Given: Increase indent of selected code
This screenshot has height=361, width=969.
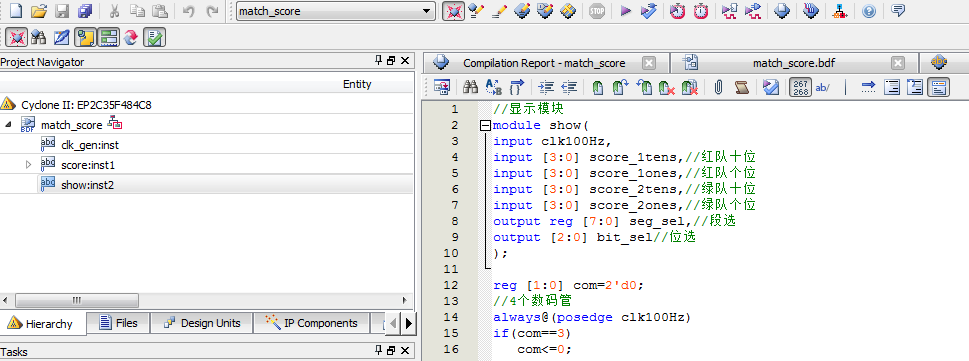Looking at the screenshot, I should pyautogui.click(x=546, y=88).
